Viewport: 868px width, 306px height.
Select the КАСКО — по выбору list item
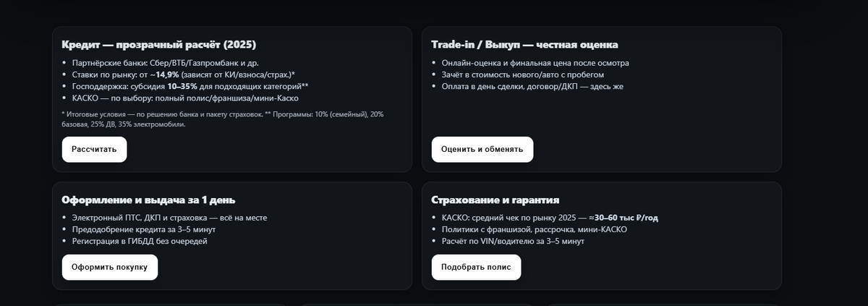(185, 98)
